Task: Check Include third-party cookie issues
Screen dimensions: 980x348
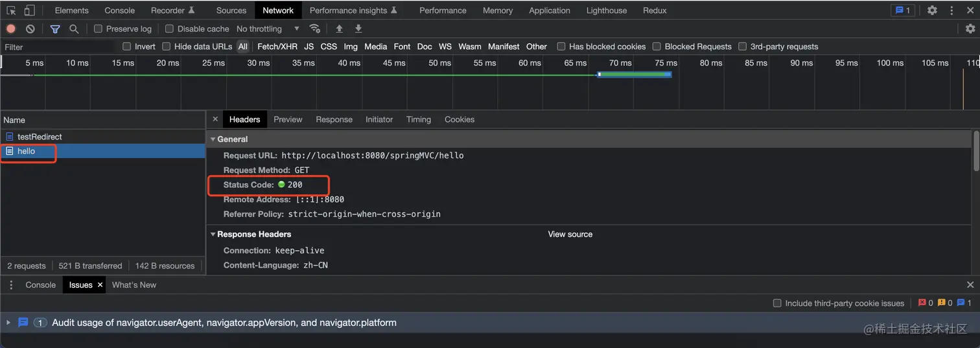Action: pyautogui.click(x=777, y=303)
